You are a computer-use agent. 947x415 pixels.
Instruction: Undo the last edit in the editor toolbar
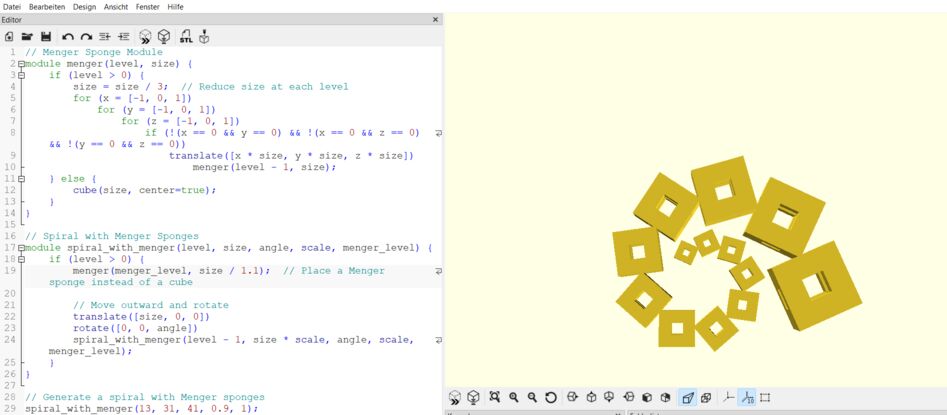pos(68,37)
